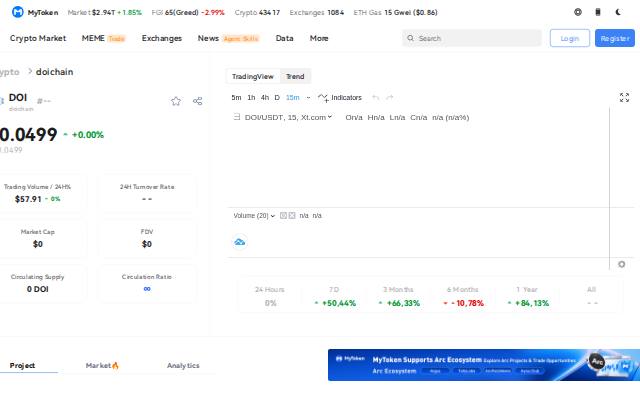Viewport: 640px width, 400px height.
Task: Remove the Volume indicator
Action: coord(292,216)
